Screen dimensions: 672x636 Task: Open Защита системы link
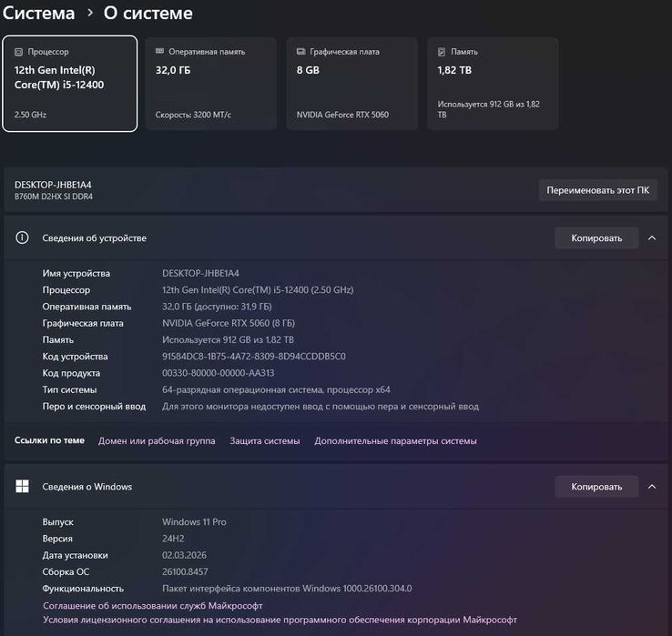pyautogui.click(x=265, y=440)
